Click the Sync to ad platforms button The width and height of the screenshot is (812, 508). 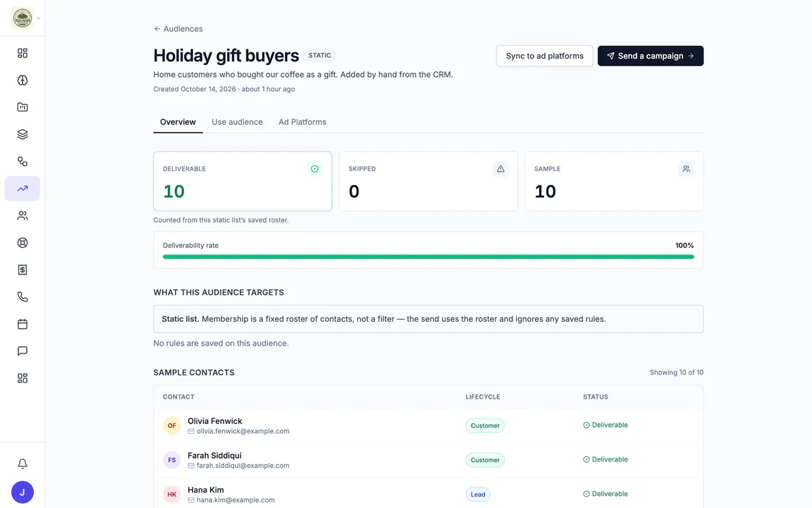click(544, 56)
